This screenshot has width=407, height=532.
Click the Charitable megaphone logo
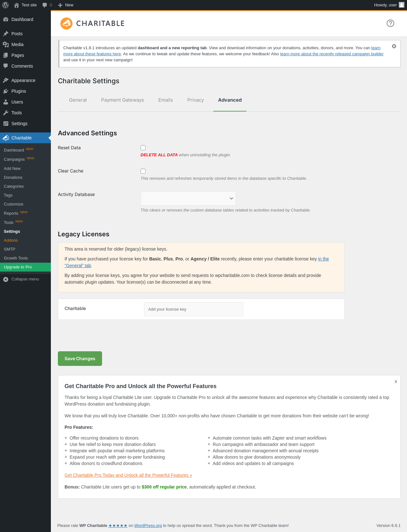click(66, 24)
